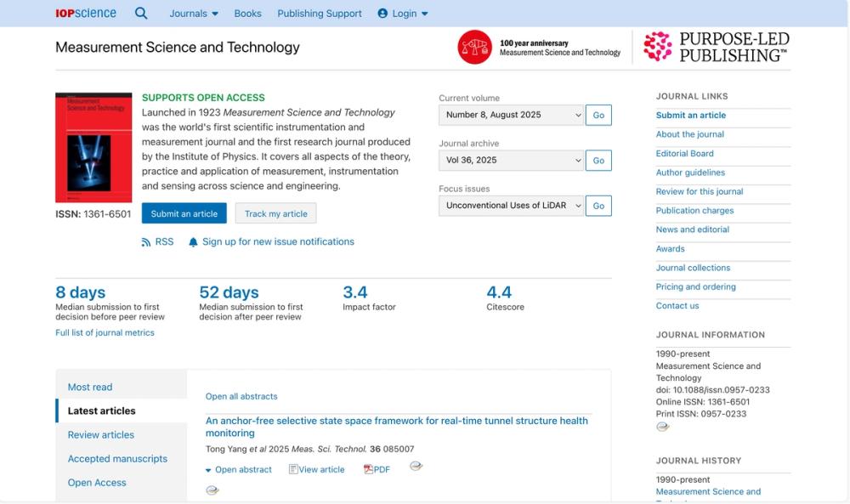Open the anchor-free selective state space article title
This screenshot has width=850, height=504.
pyautogui.click(x=396, y=427)
